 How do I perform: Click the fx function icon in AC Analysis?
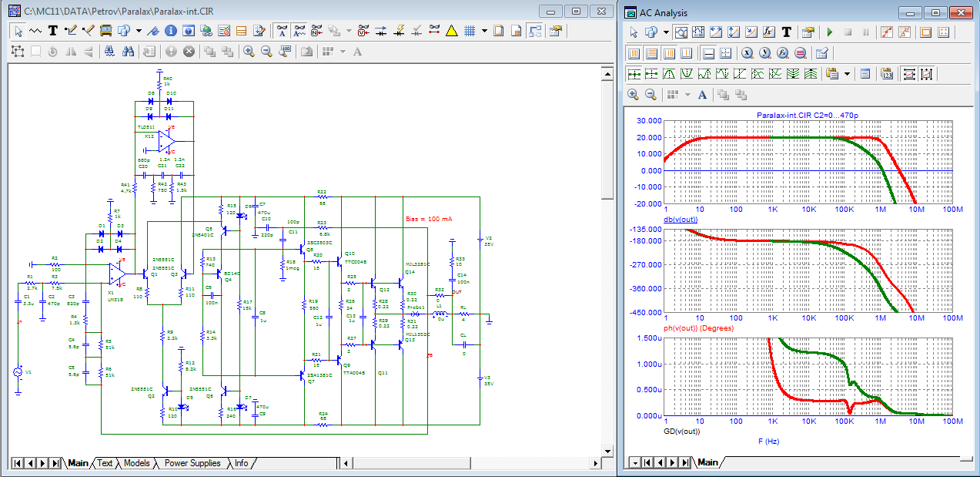[768, 32]
